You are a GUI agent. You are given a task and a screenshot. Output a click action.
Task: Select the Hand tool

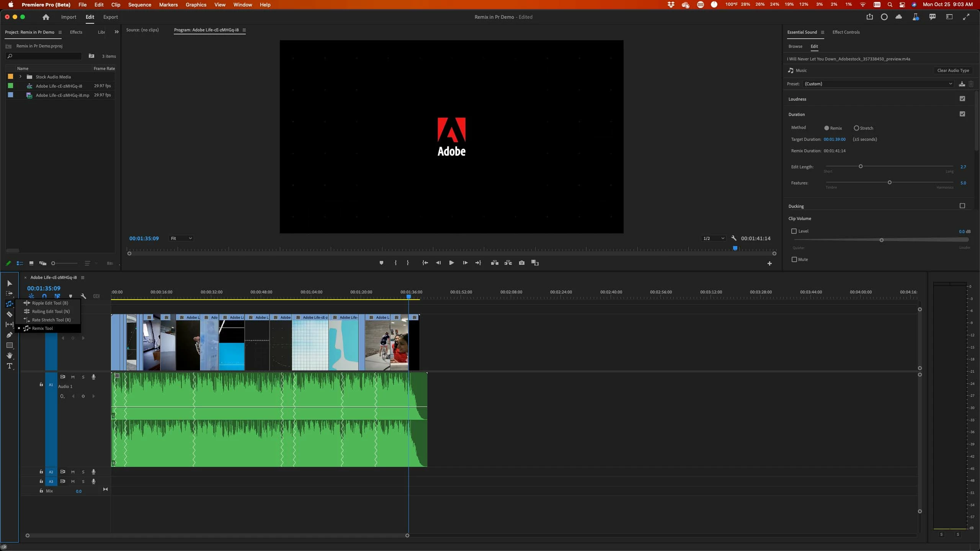[x=10, y=355]
